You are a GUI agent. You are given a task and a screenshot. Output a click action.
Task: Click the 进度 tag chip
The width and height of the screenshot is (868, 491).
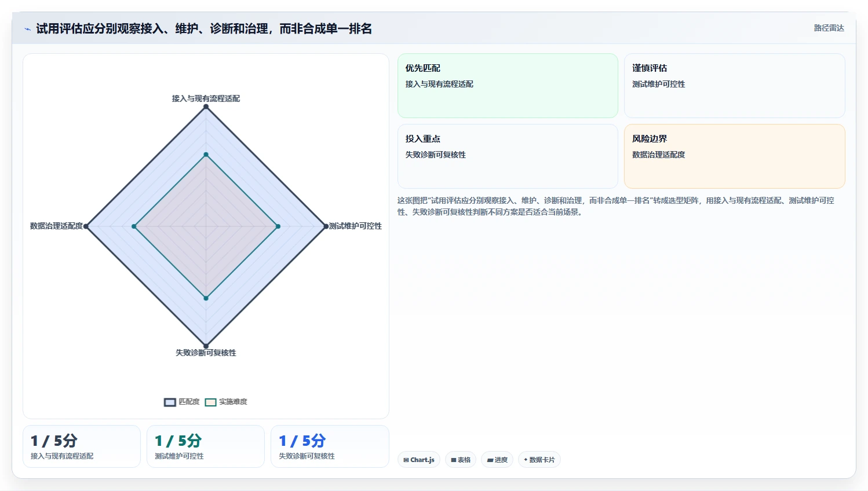coord(497,460)
